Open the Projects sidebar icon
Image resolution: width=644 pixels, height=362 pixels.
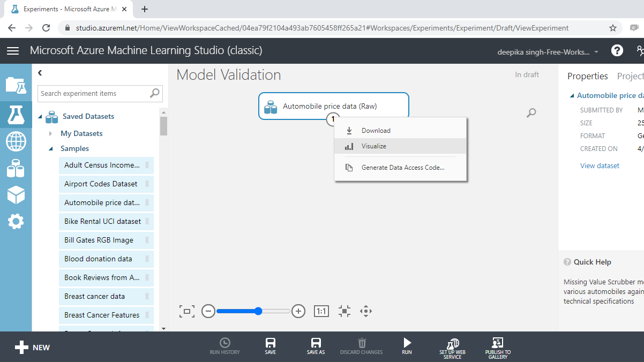click(16, 86)
